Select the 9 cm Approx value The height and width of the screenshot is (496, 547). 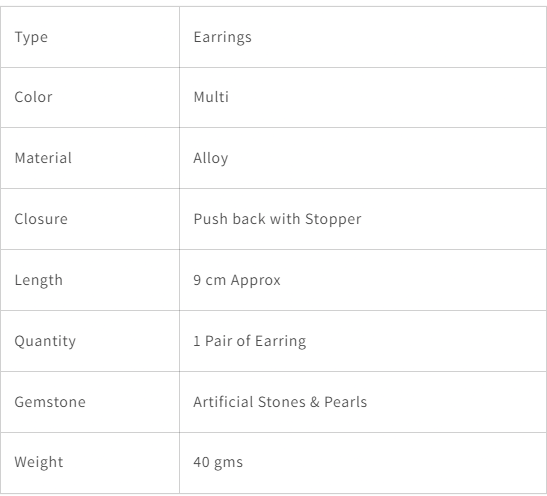coord(237,280)
